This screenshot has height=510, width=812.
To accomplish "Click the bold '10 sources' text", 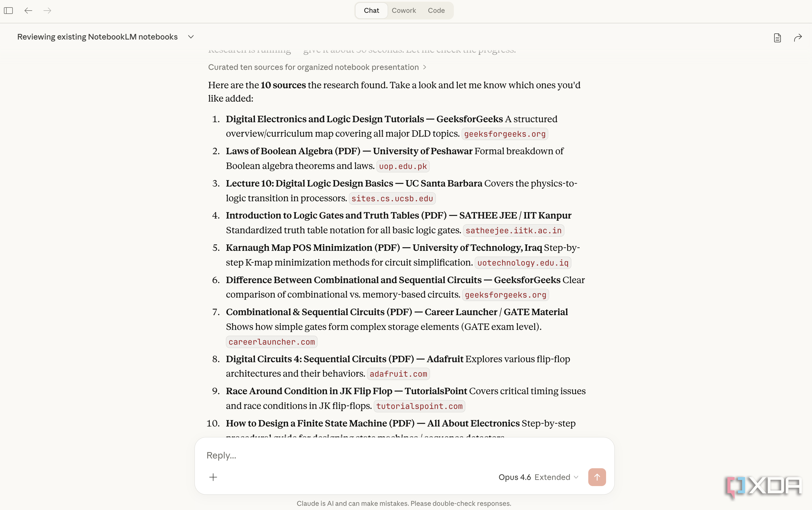I will pyautogui.click(x=283, y=85).
